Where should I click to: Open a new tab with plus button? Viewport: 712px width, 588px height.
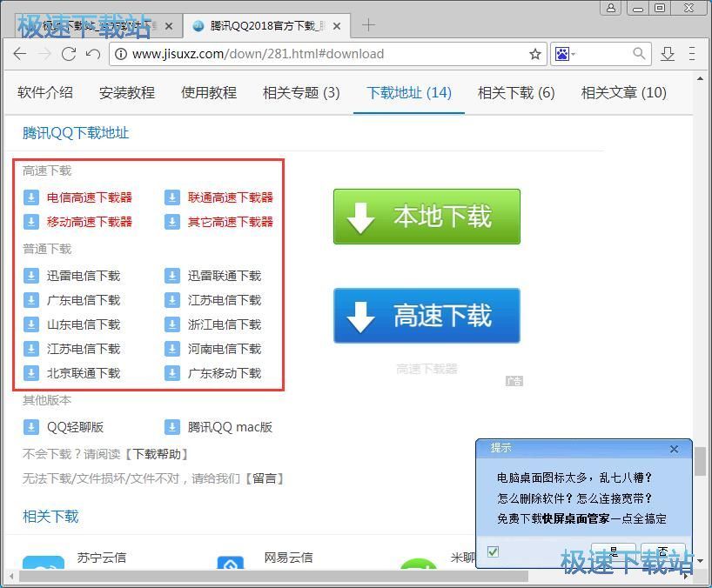click(368, 25)
